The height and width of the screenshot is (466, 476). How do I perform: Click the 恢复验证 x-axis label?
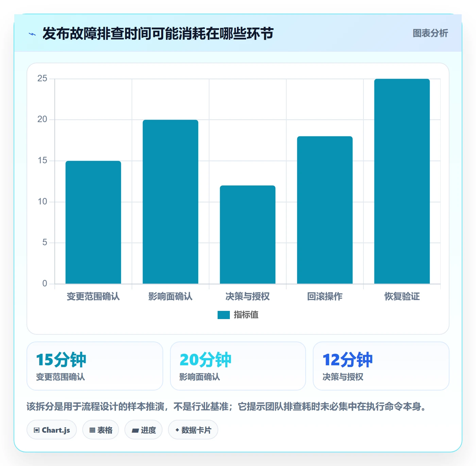click(x=402, y=297)
